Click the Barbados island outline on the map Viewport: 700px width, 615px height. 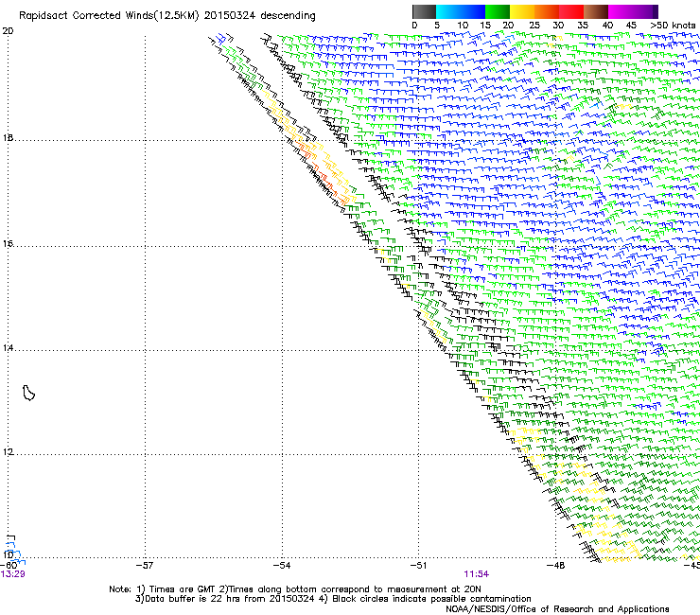tap(28, 393)
